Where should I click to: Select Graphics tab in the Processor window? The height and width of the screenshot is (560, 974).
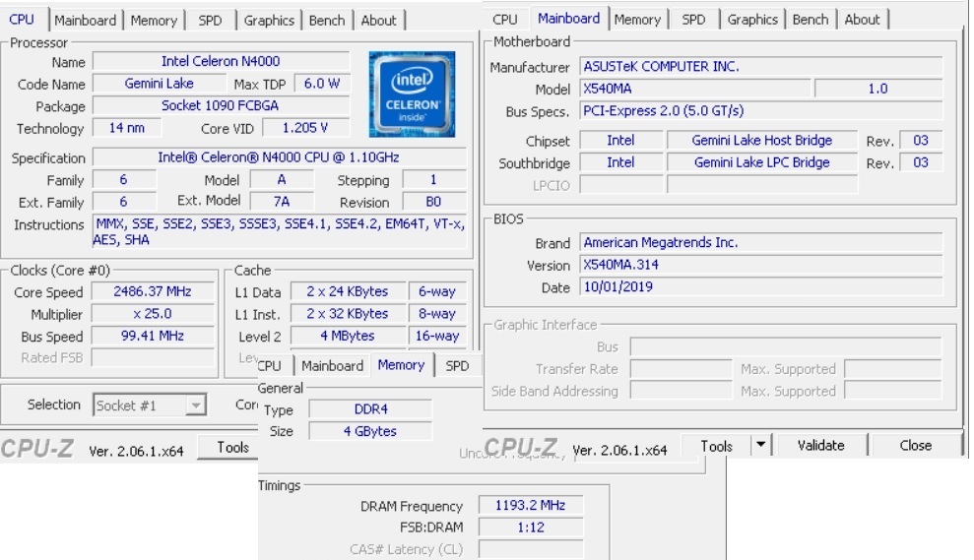pos(269,20)
